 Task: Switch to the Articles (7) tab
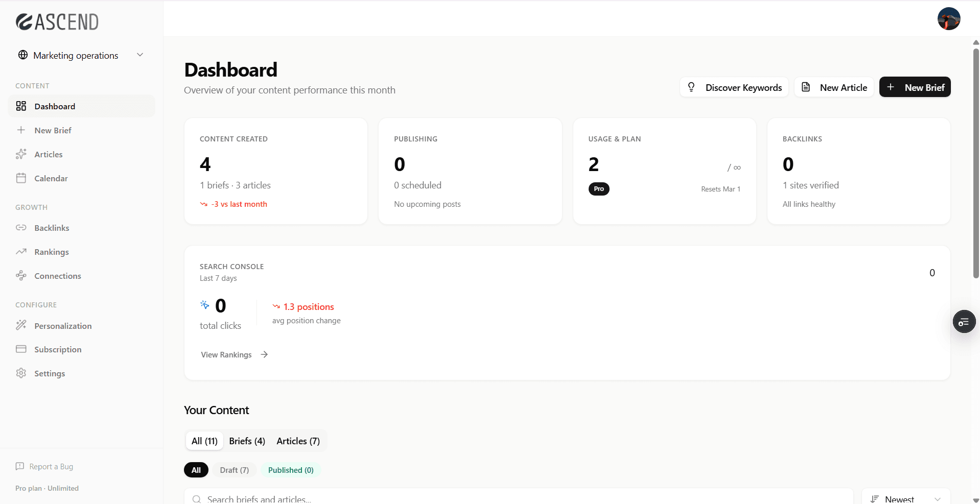[298, 441]
